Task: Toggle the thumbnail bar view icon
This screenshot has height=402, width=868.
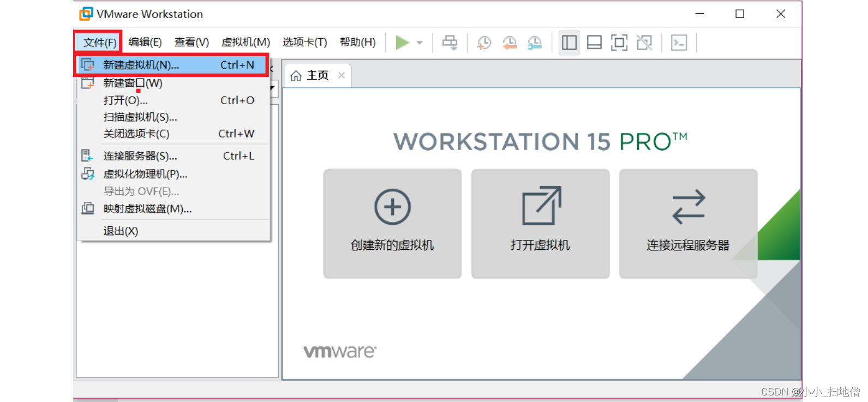Action: pyautogui.click(x=594, y=43)
